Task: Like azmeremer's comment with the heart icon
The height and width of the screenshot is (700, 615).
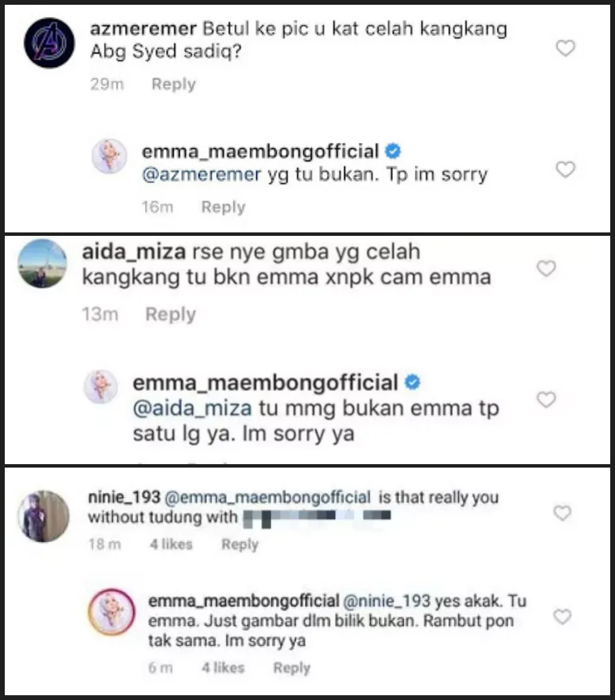Action: point(566,48)
